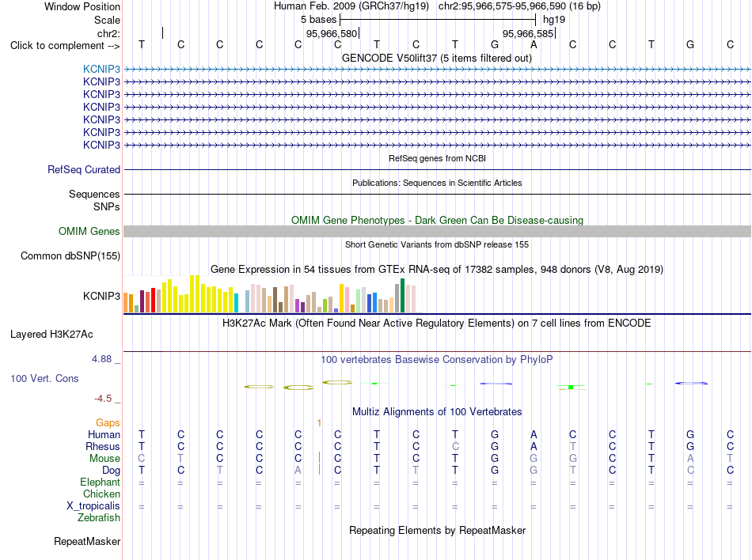
Task: Select the Zebrafish species label
Action: tap(98, 518)
